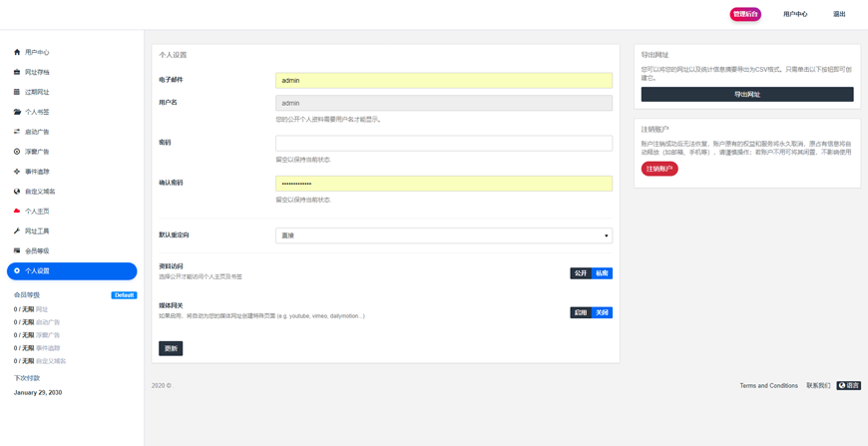
Task: Open 用户中心 home icon in sidebar
Action: 17,52
